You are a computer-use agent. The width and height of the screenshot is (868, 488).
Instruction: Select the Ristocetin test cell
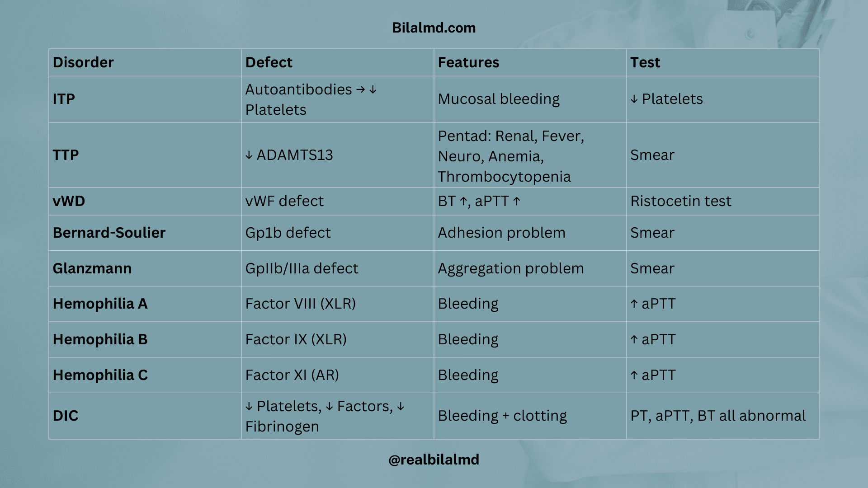point(680,201)
